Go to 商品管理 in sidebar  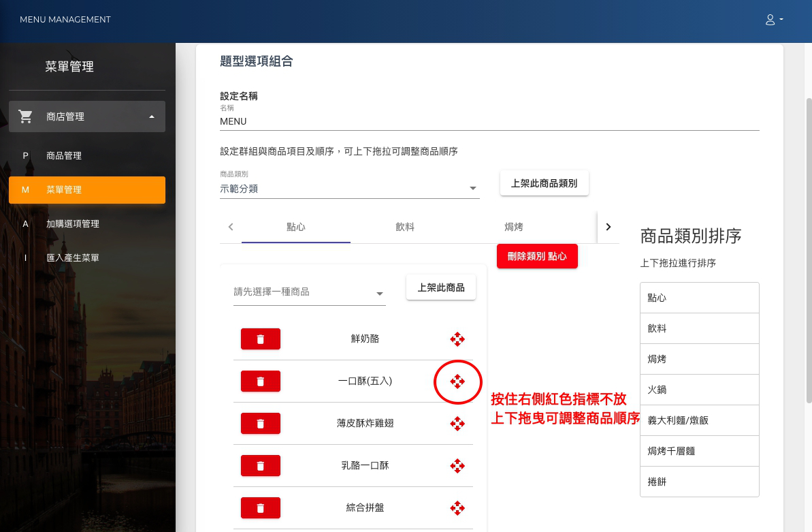pyautogui.click(x=87, y=155)
